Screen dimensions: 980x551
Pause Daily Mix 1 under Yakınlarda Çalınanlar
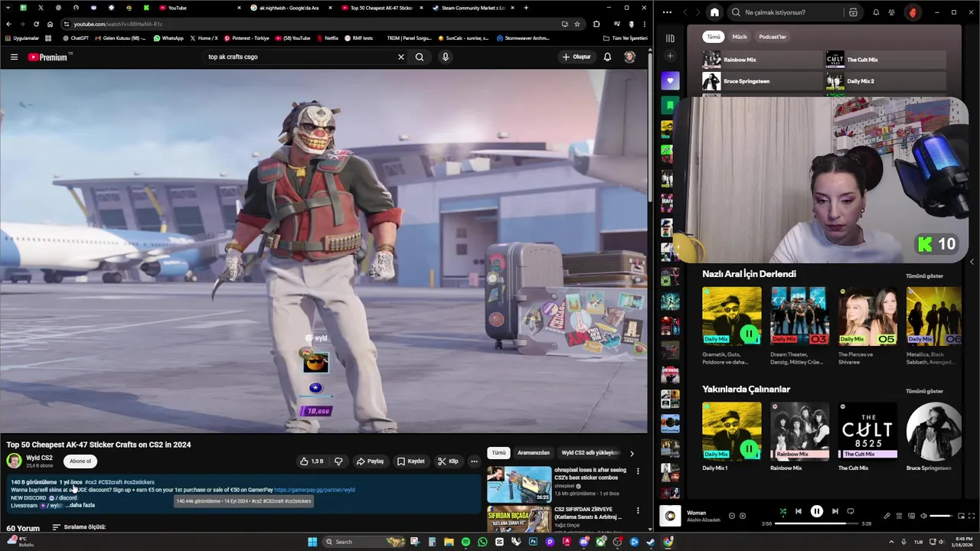(x=750, y=448)
